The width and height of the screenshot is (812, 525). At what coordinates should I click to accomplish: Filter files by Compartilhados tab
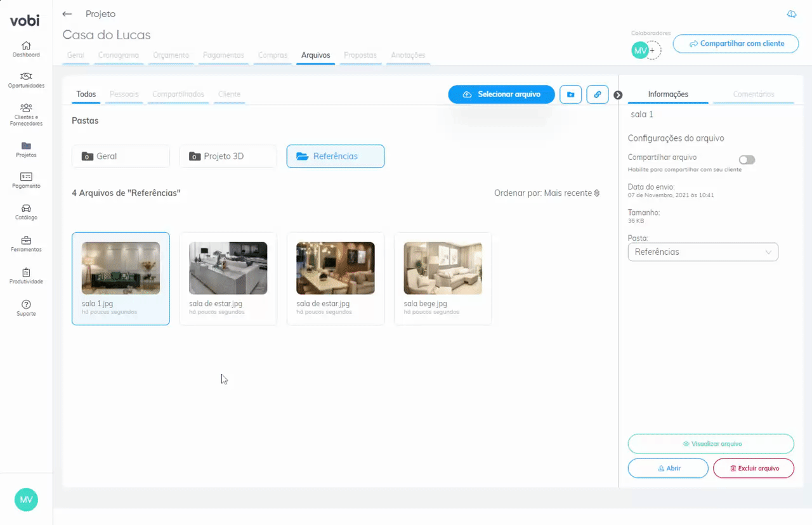click(x=178, y=94)
